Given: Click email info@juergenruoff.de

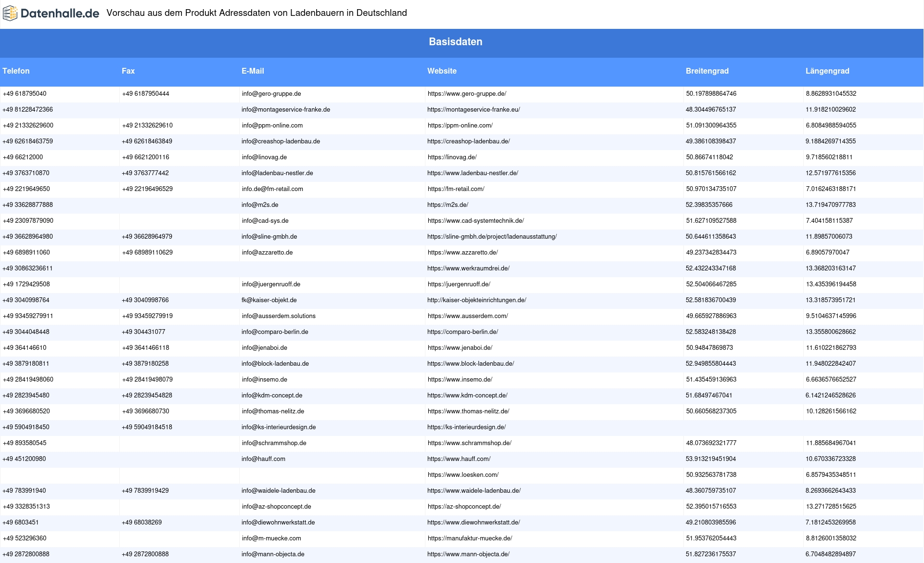Looking at the screenshot, I should click(271, 284).
